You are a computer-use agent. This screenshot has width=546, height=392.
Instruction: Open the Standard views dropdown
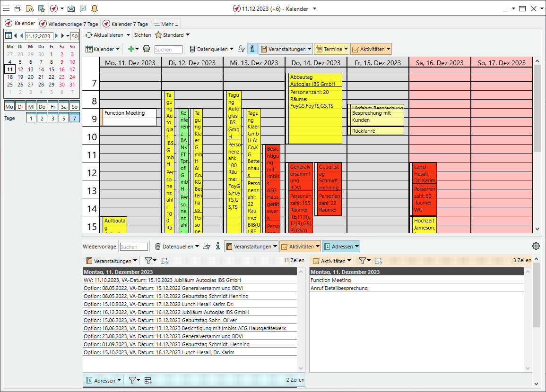click(173, 35)
